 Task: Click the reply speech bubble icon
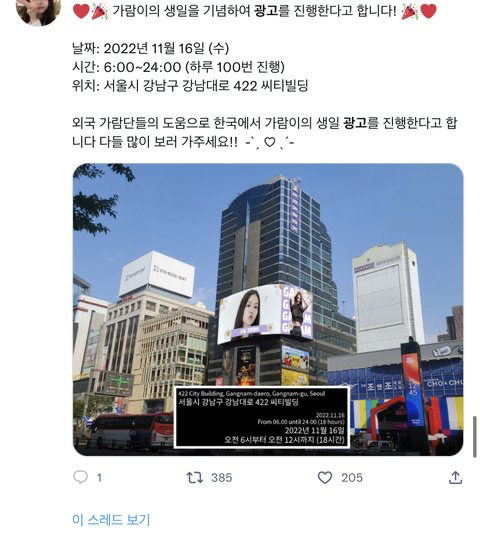coord(81,477)
